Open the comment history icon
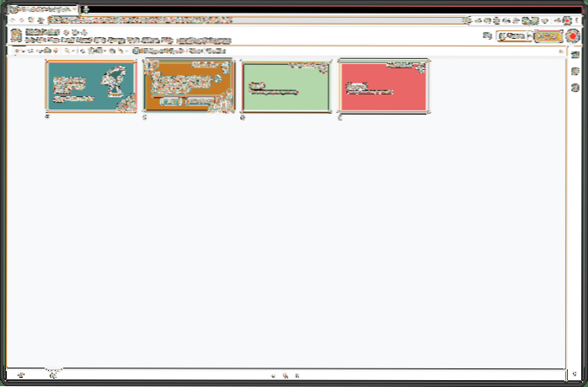This screenshot has width=588, height=387. (487, 36)
